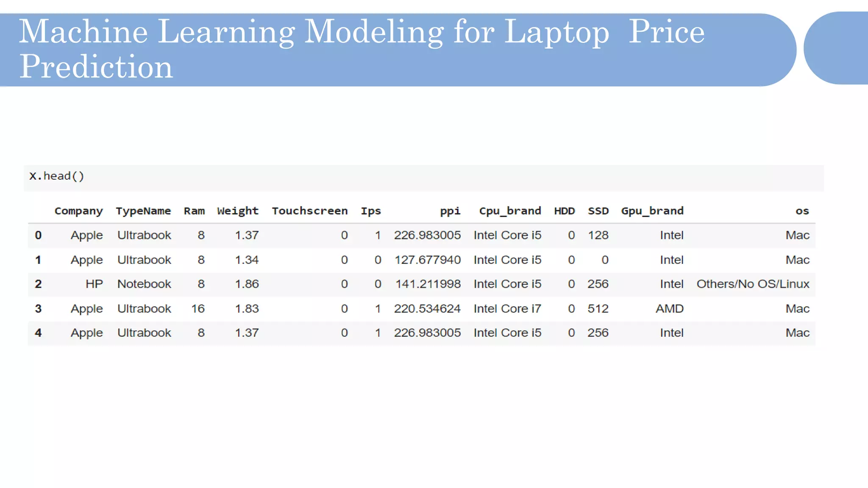Click row index 3
This screenshot has height=488, width=868.
pos(38,308)
